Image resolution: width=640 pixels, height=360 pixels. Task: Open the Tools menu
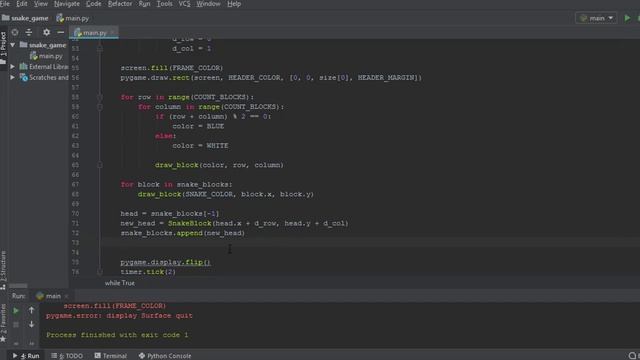164,4
